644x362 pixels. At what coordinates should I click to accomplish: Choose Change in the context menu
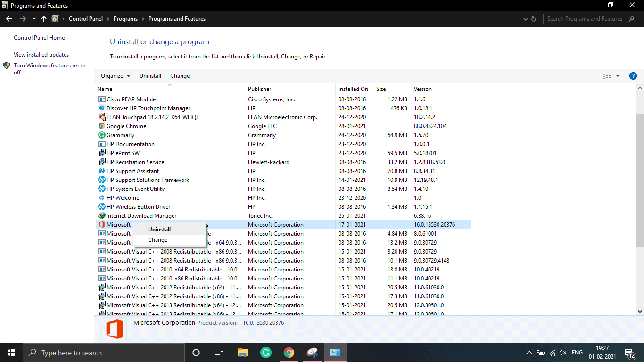pos(157,240)
